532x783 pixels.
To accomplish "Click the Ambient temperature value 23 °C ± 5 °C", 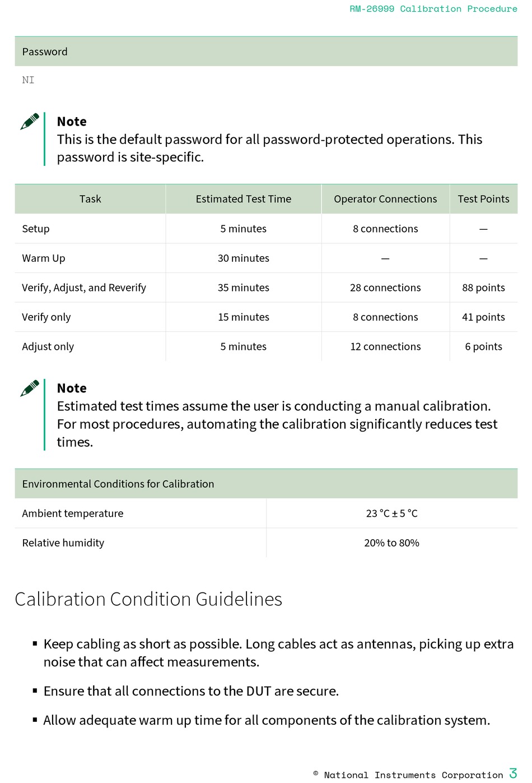I will click(x=392, y=513).
